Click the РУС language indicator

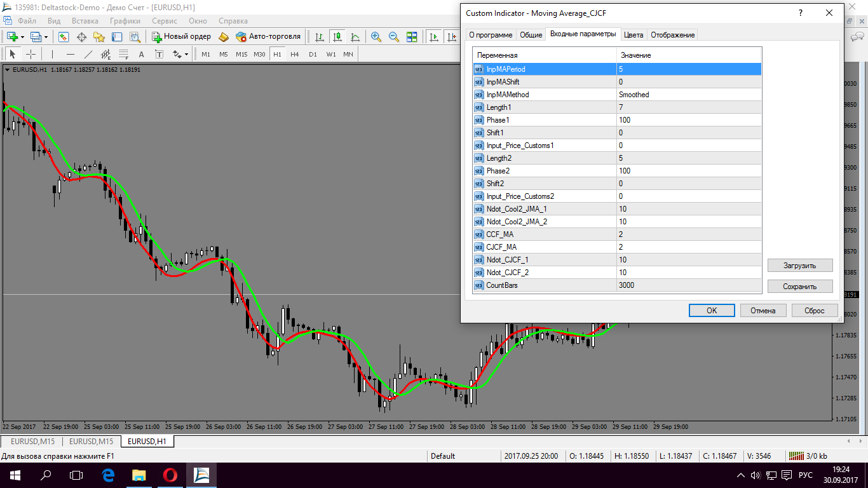coord(806,475)
